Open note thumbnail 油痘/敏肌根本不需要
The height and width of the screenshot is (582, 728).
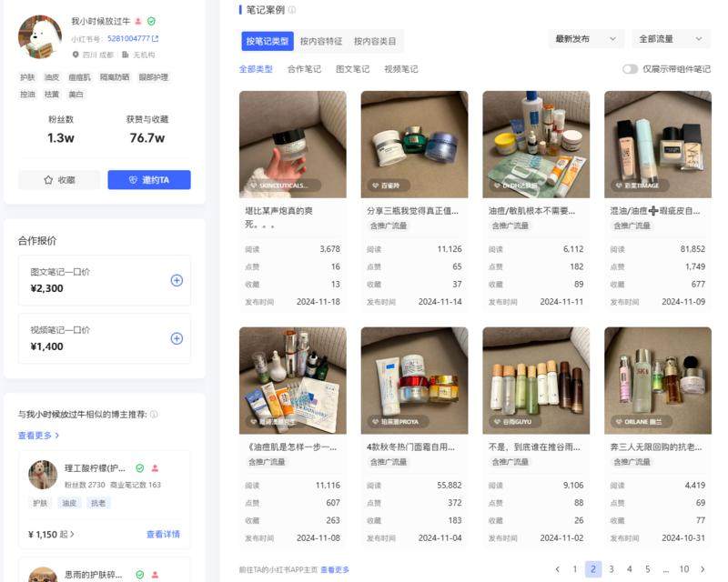pyautogui.click(x=536, y=145)
